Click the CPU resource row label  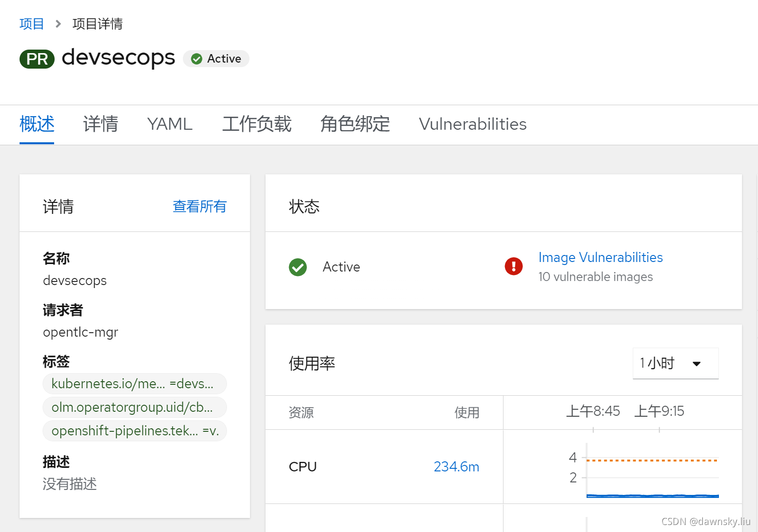click(303, 466)
